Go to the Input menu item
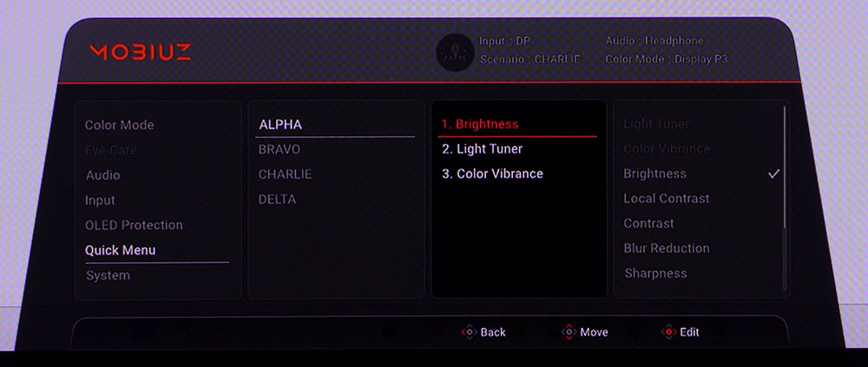 [x=101, y=200]
